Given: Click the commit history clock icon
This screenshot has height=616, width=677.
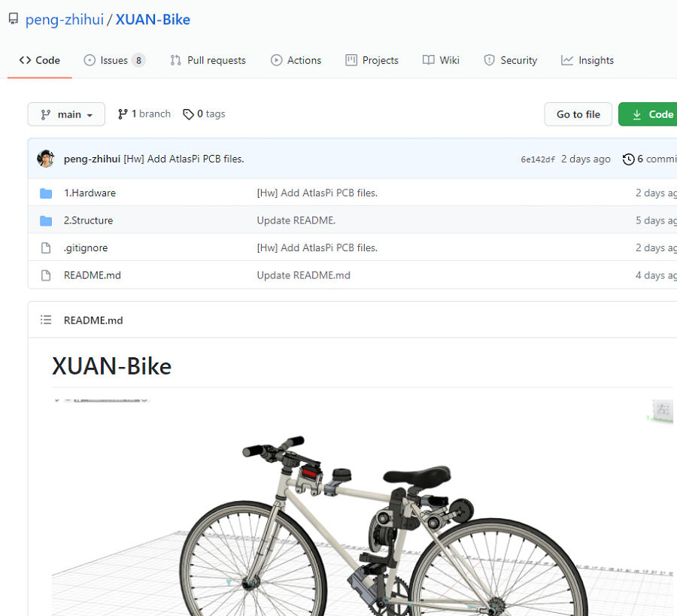Looking at the screenshot, I should [x=628, y=159].
